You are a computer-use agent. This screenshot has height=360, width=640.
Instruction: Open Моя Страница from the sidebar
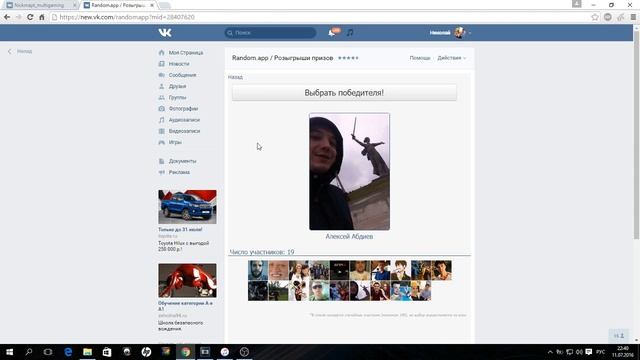pos(186,53)
